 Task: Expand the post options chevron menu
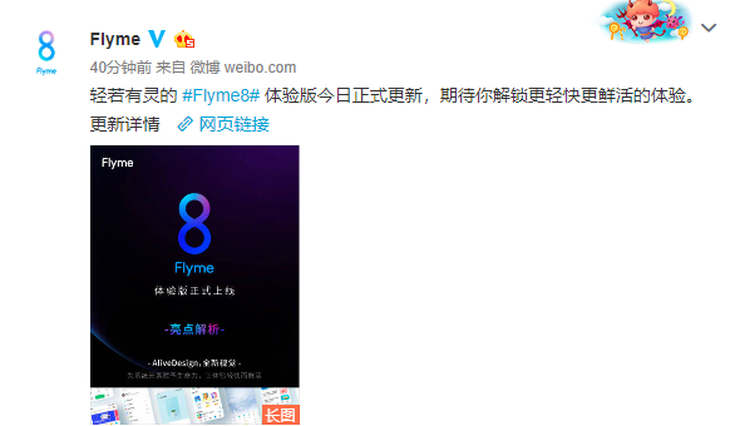pyautogui.click(x=709, y=28)
